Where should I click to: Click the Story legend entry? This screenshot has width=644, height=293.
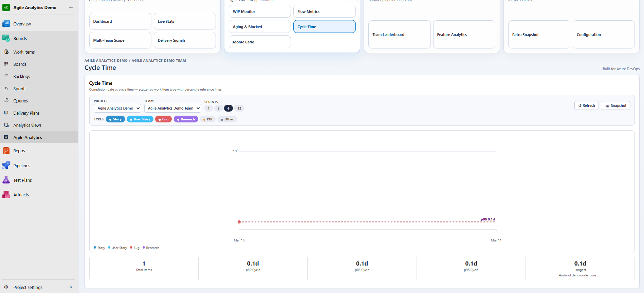click(x=99, y=248)
